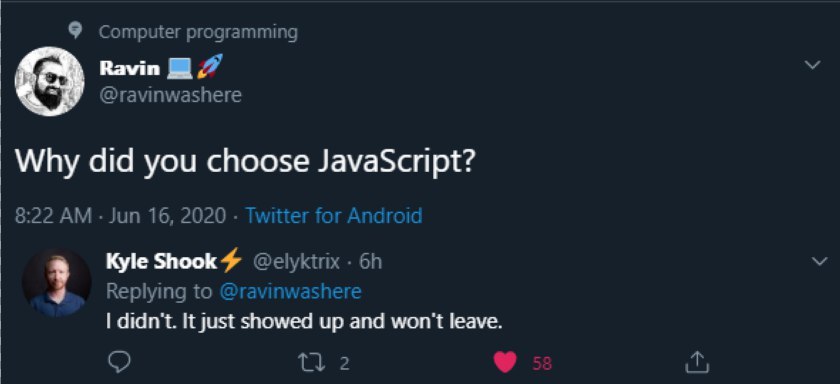This screenshot has height=384, width=840.
Task: Click the @elyktrix handle
Action: point(296,262)
